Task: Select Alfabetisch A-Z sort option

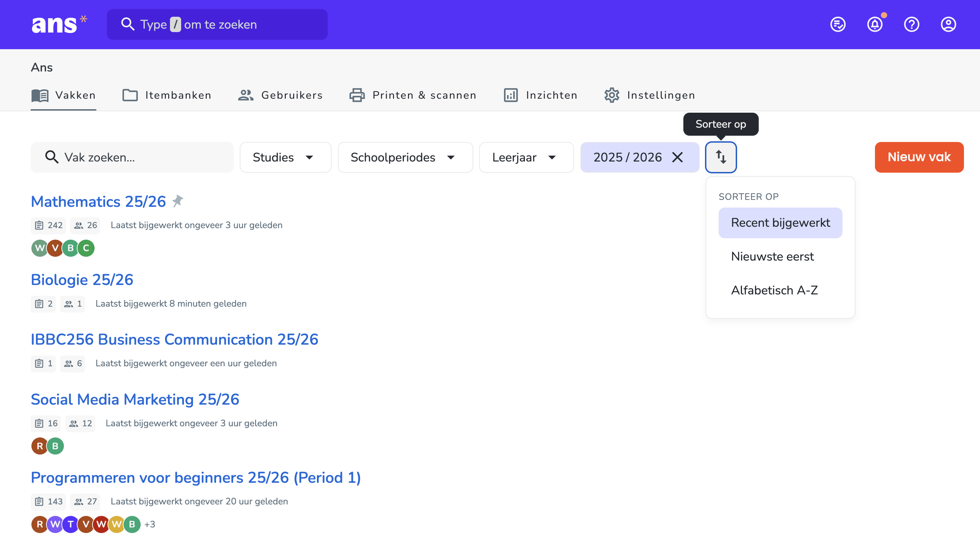Action: (x=780, y=291)
